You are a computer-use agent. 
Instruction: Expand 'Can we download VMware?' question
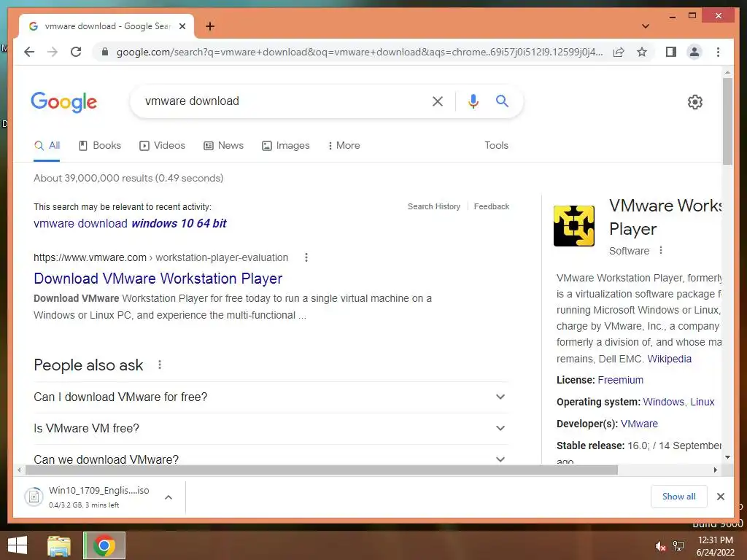tap(271, 458)
